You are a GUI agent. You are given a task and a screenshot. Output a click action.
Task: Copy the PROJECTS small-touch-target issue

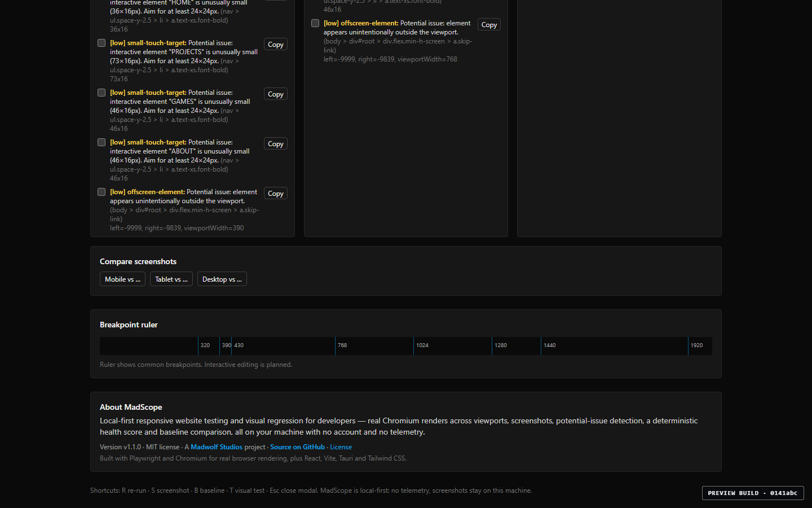pyautogui.click(x=276, y=45)
